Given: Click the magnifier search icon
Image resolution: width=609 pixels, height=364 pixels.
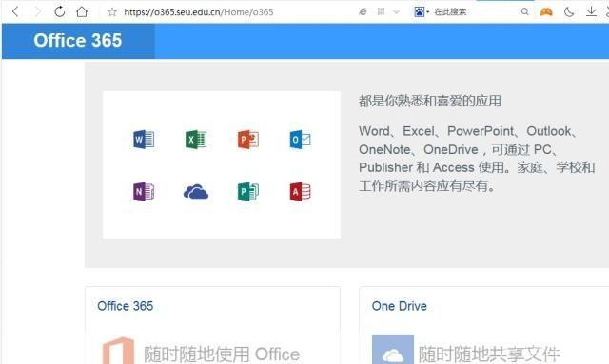Looking at the screenshot, I should tap(524, 11).
